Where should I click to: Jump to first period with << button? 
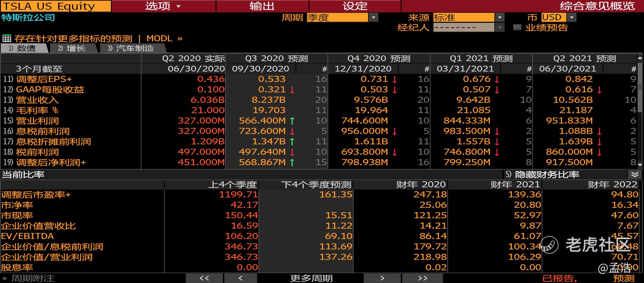[x=204, y=278]
